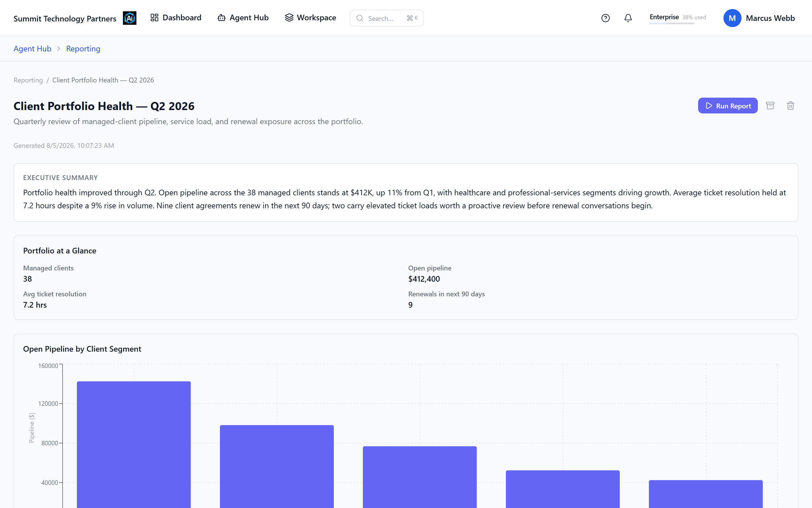This screenshot has height=508, width=812.
Task: Click the page title Client Portfolio Health
Action: [104, 106]
